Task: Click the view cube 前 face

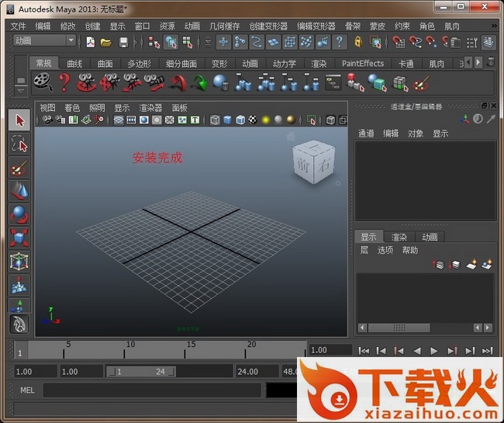Action: point(302,165)
